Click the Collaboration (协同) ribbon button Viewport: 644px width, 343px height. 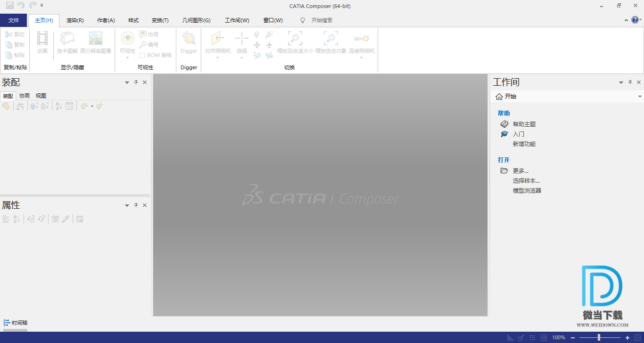pos(149,34)
